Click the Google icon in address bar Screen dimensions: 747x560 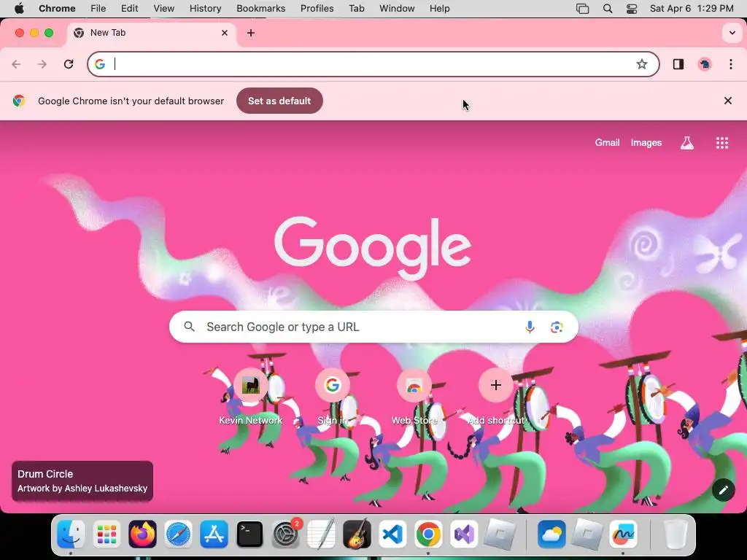point(99,64)
